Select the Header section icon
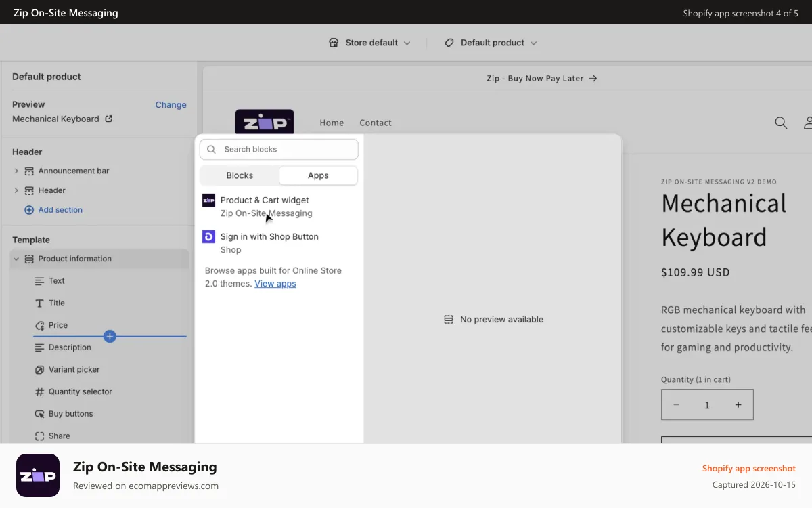Image resolution: width=812 pixels, height=508 pixels. (x=29, y=190)
